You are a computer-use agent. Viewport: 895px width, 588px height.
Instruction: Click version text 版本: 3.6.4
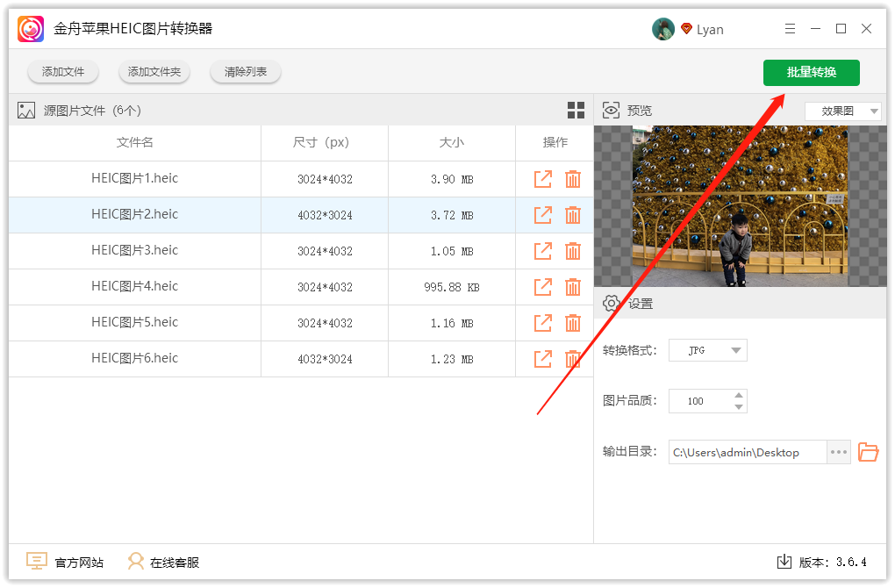coord(833,563)
